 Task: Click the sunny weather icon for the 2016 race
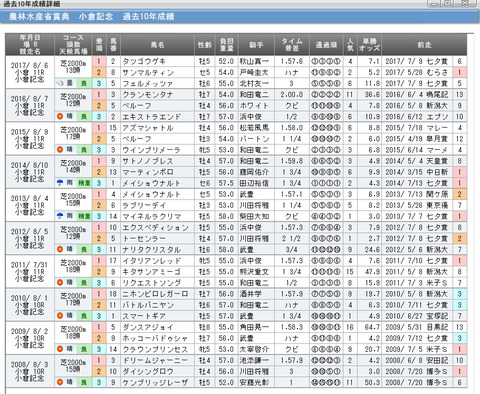coord(60,117)
